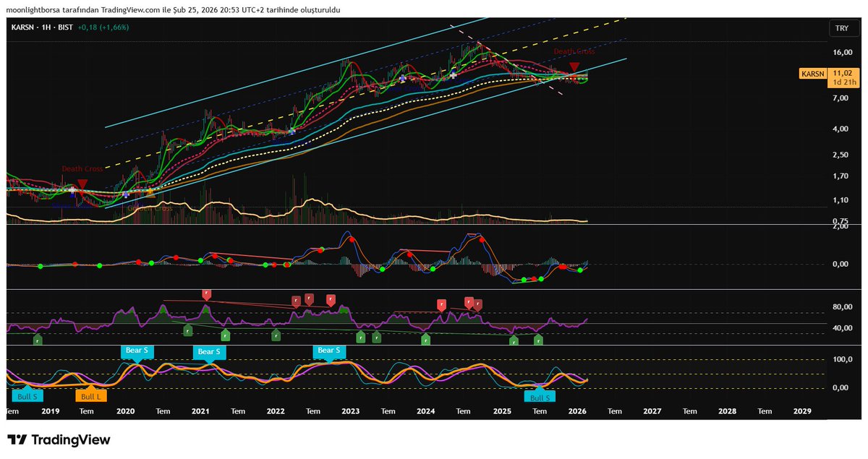
Task: Click the 2,50 price axis value
Action: click(841, 155)
